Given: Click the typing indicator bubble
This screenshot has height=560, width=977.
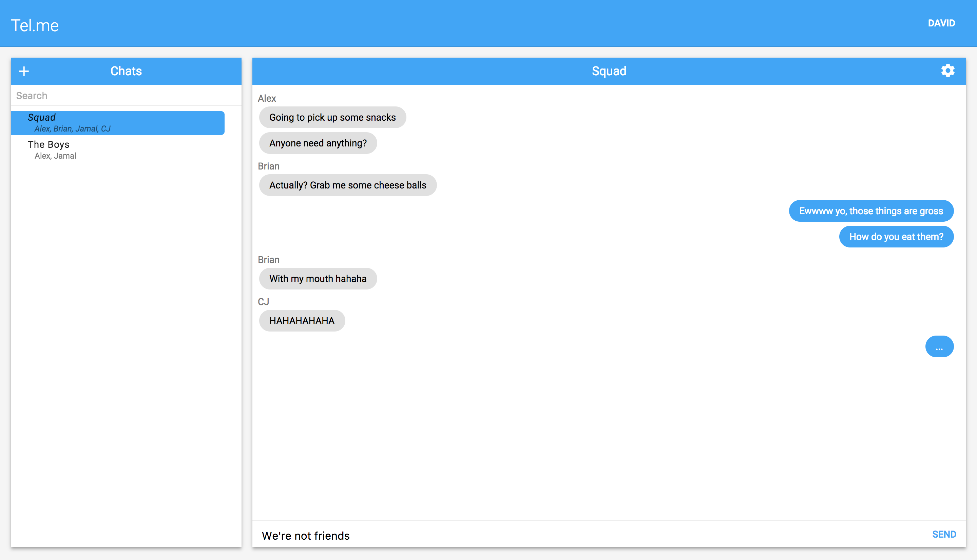Looking at the screenshot, I should [x=939, y=346].
